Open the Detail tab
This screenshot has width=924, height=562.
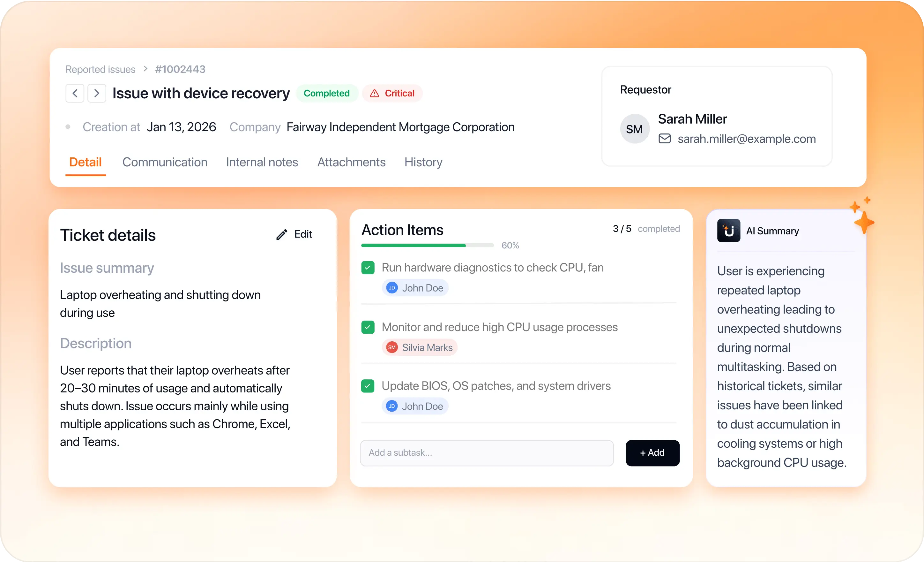click(x=86, y=162)
